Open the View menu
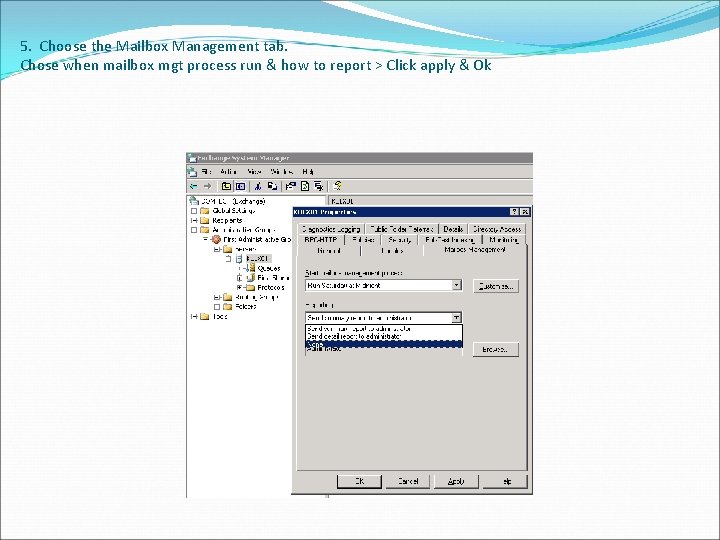Viewport: 720px width, 540px height. pyautogui.click(x=254, y=172)
